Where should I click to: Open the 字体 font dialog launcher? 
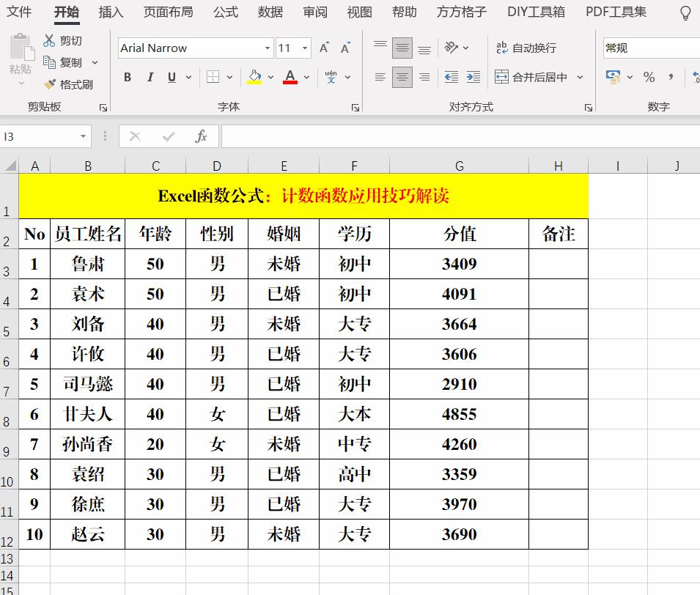pos(355,108)
